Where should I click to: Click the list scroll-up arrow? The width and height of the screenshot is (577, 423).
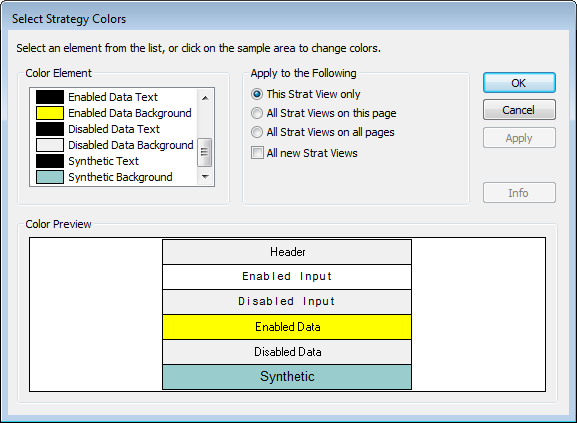coord(205,98)
